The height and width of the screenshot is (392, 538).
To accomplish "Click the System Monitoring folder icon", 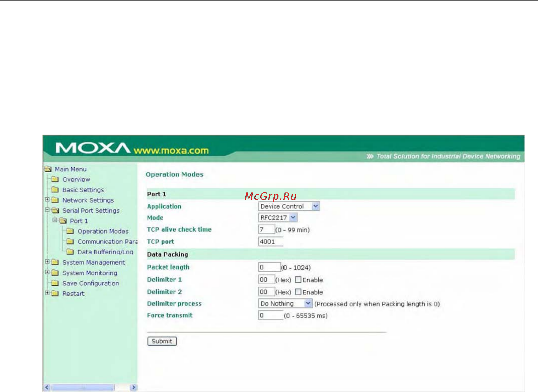I will pyautogui.click(x=55, y=273).
